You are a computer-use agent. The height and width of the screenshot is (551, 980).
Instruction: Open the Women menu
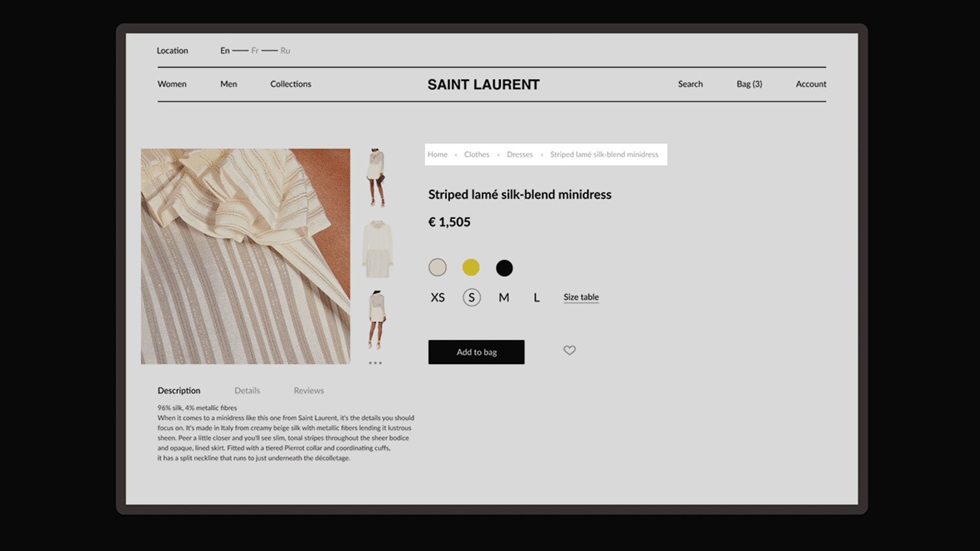point(172,84)
